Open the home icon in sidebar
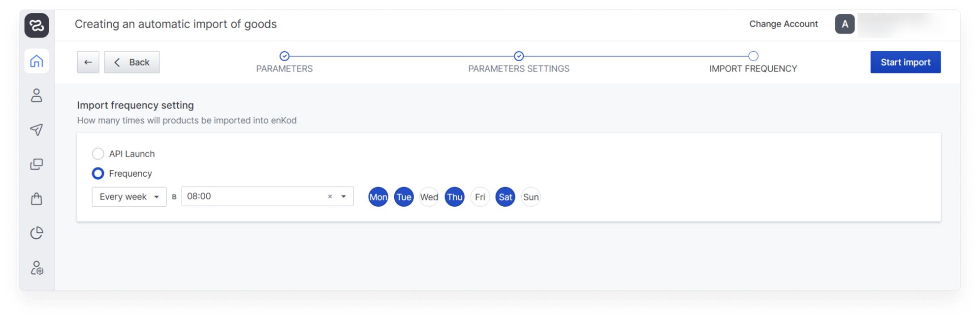The width and height of the screenshot is (980, 320). pos(36,61)
